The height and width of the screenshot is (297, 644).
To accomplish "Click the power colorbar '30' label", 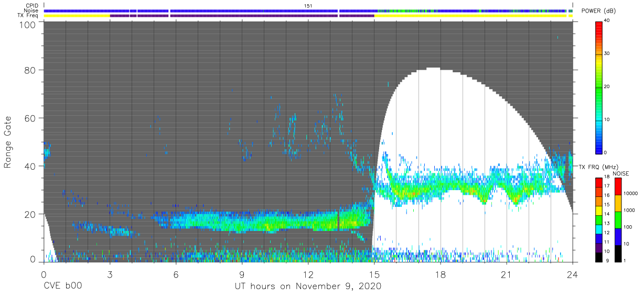I will click(x=606, y=54).
